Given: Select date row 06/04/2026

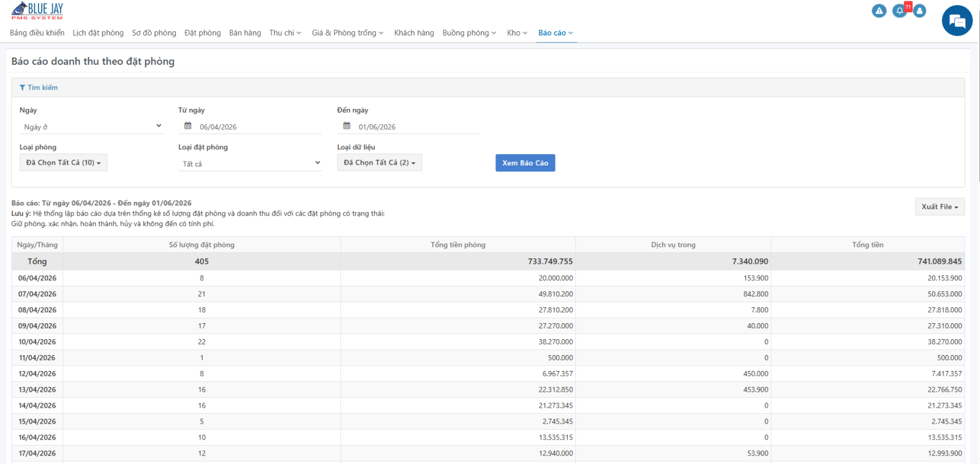Looking at the screenshot, I should click(488, 278).
